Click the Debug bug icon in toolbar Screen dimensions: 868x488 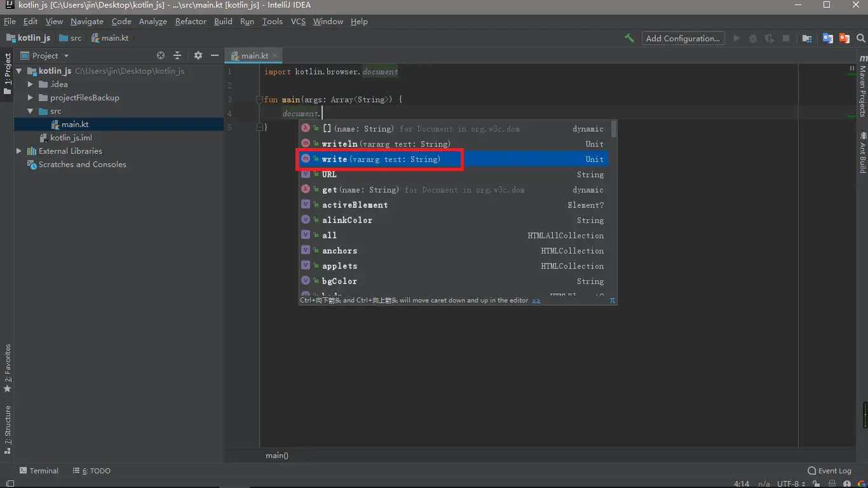tap(753, 38)
